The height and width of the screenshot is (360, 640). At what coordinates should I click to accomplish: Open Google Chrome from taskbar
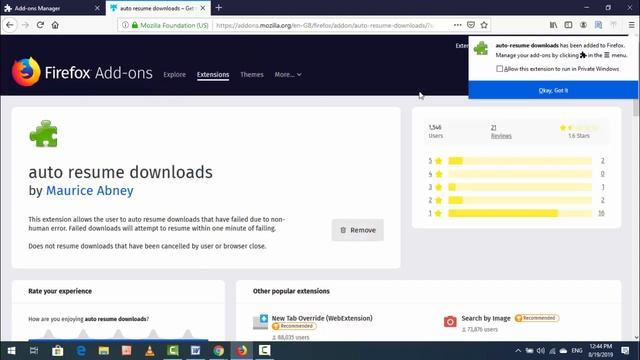pyautogui.click(x=218, y=351)
